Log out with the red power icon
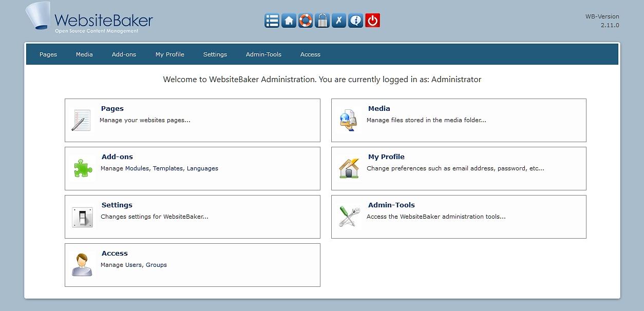The height and width of the screenshot is (311, 644). click(372, 21)
